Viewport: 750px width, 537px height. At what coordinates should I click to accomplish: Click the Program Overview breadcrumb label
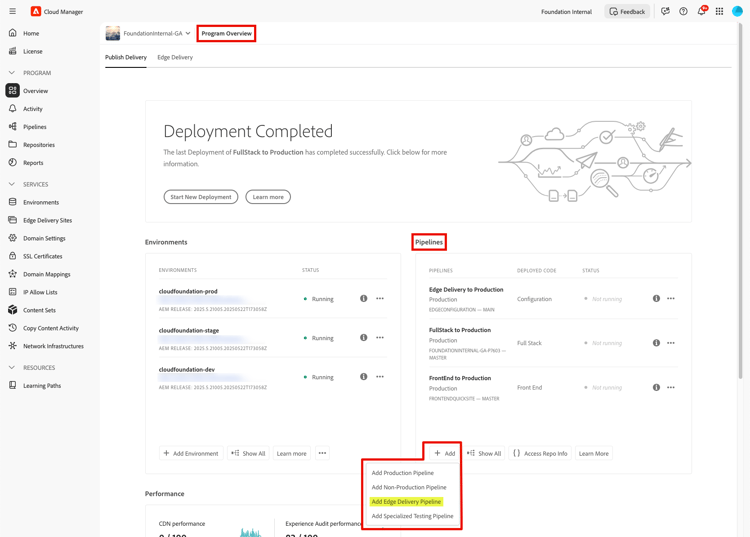click(226, 33)
